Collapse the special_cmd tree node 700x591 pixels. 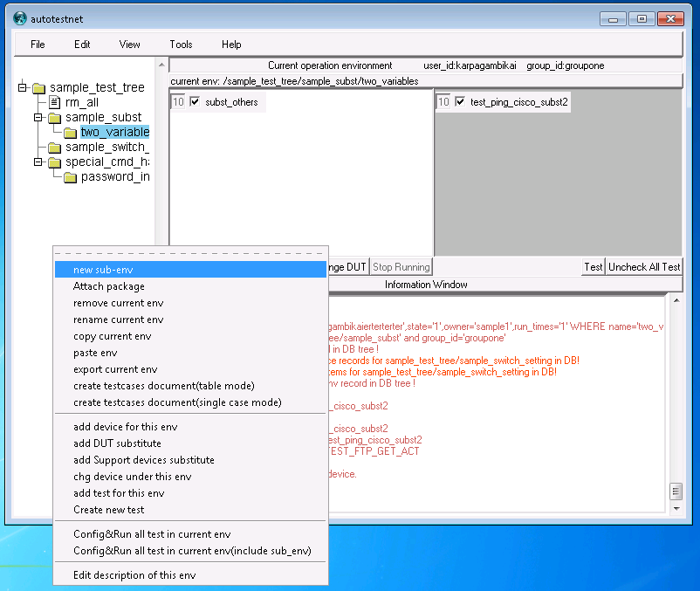(38, 162)
